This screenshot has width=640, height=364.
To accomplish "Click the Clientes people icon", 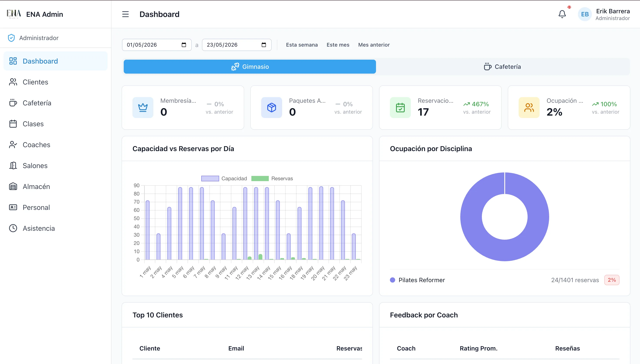I will coord(13,82).
